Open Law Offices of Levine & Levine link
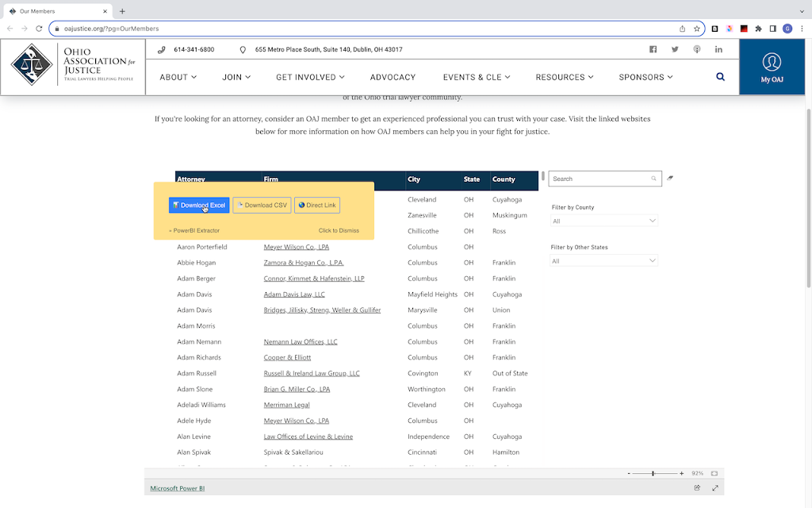The width and height of the screenshot is (812, 508). (308, 437)
